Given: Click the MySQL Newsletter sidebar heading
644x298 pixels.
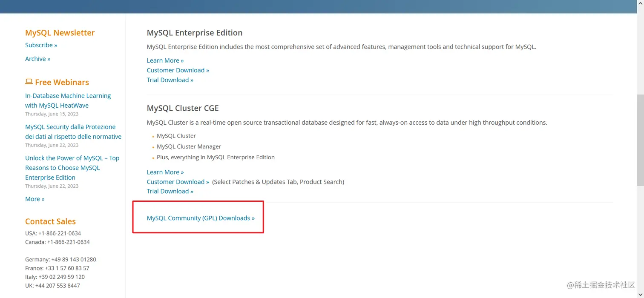Looking at the screenshot, I should (60, 33).
